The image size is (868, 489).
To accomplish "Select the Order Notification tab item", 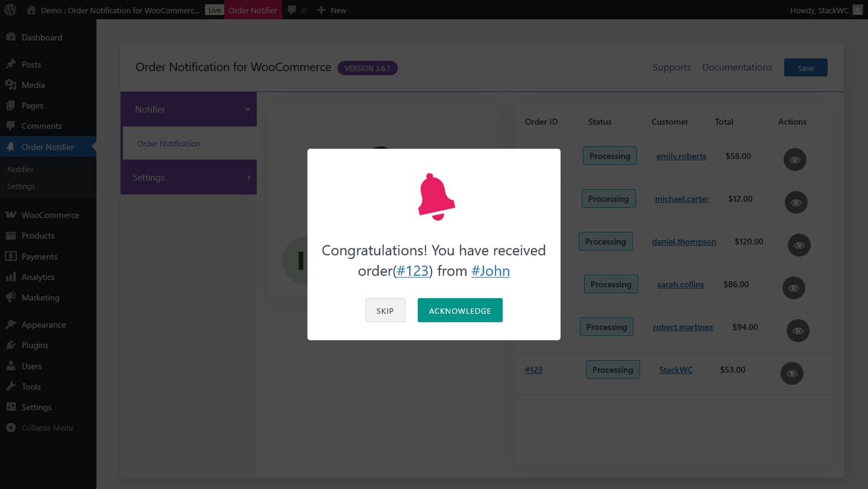I will (169, 143).
